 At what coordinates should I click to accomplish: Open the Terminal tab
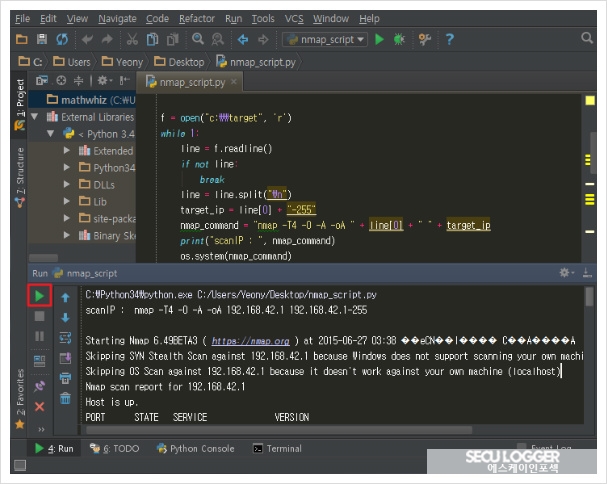277,448
